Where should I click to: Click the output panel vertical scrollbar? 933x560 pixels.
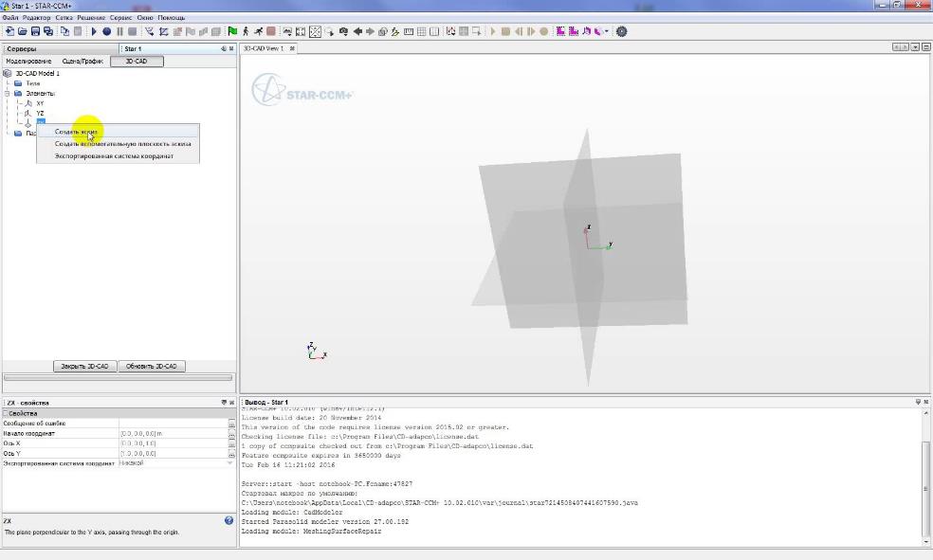(x=926, y=474)
